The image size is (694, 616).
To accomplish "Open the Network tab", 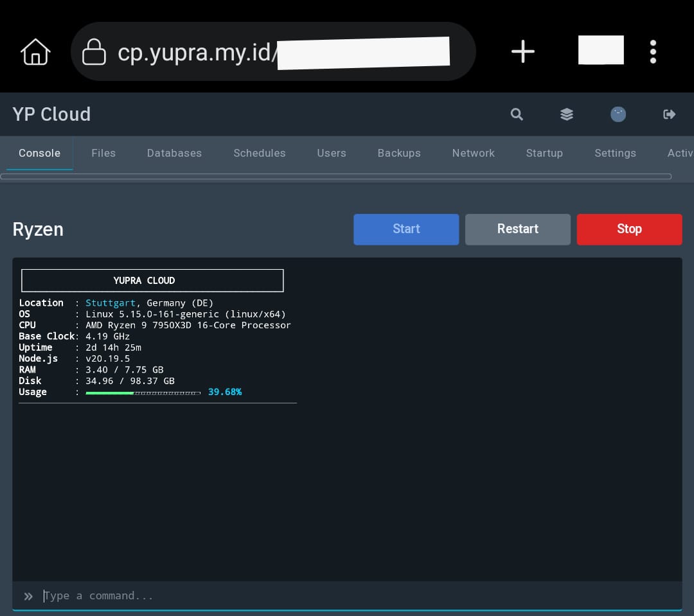I will pos(473,153).
